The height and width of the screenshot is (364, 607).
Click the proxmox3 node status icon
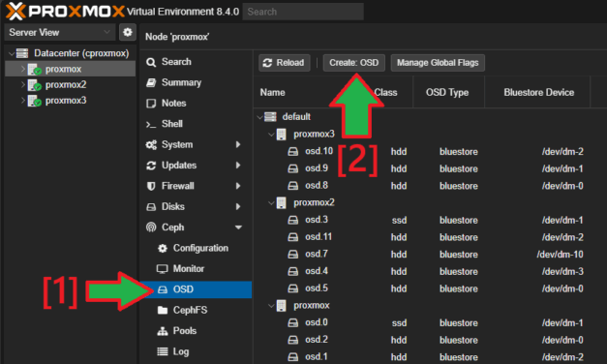coord(35,101)
